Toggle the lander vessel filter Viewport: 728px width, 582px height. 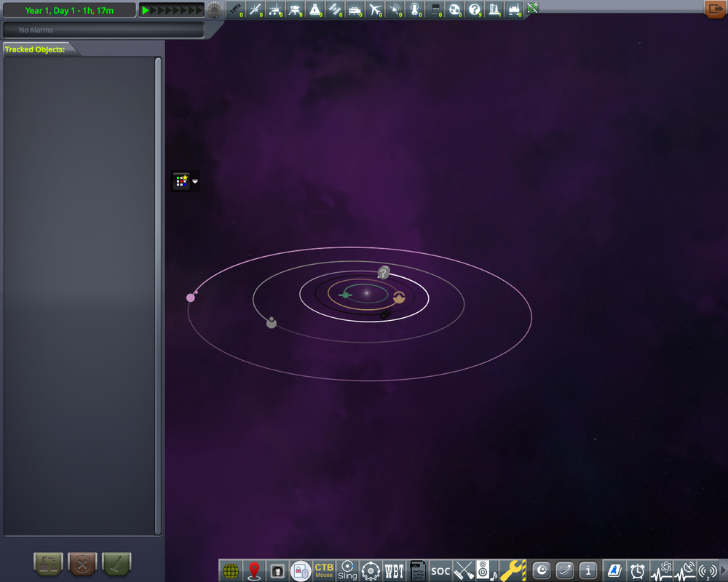point(296,9)
